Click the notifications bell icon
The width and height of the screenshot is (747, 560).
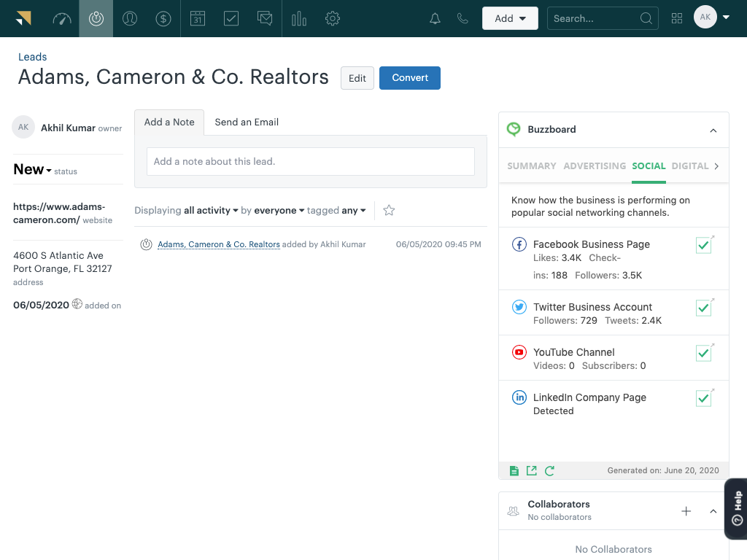[435, 19]
